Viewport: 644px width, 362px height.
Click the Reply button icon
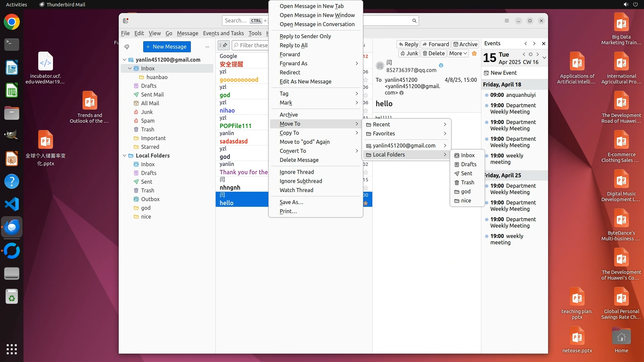click(400, 44)
